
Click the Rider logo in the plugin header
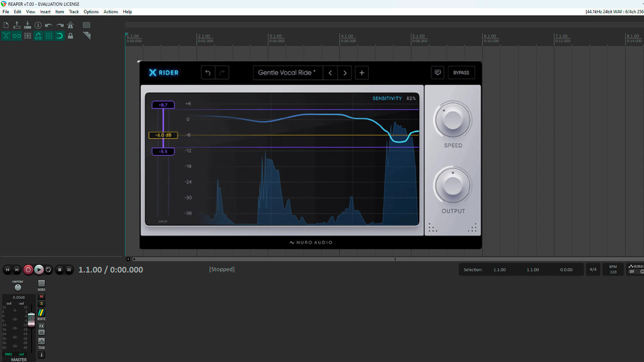point(164,73)
